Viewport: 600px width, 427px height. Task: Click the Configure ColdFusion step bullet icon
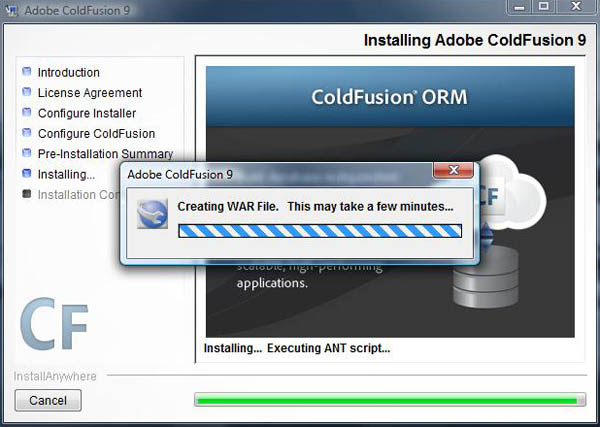point(26,132)
